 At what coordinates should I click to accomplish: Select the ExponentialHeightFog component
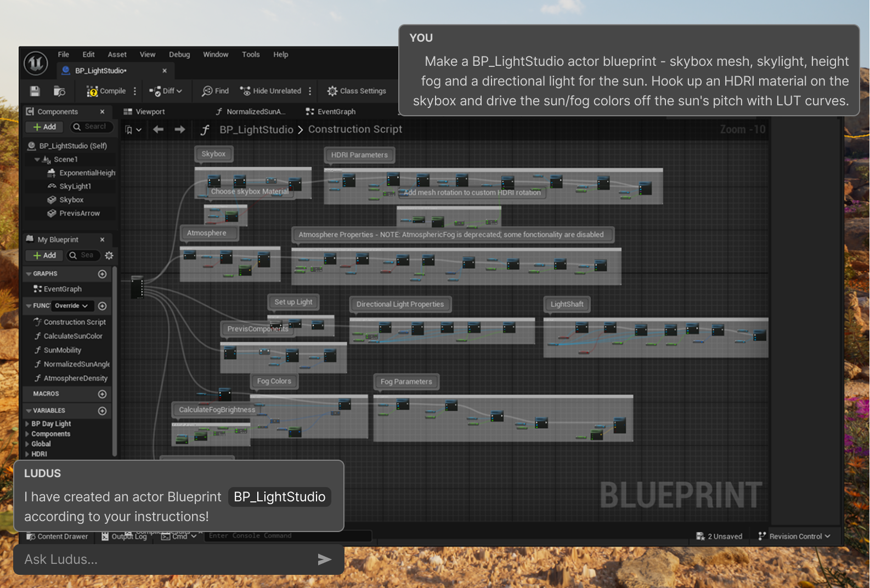click(x=81, y=173)
